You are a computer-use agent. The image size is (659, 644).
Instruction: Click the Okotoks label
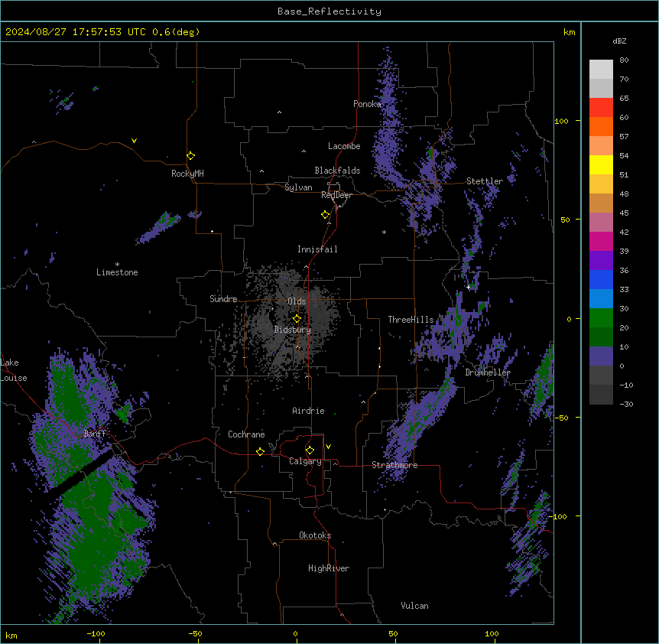pyautogui.click(x=315, y=535)
